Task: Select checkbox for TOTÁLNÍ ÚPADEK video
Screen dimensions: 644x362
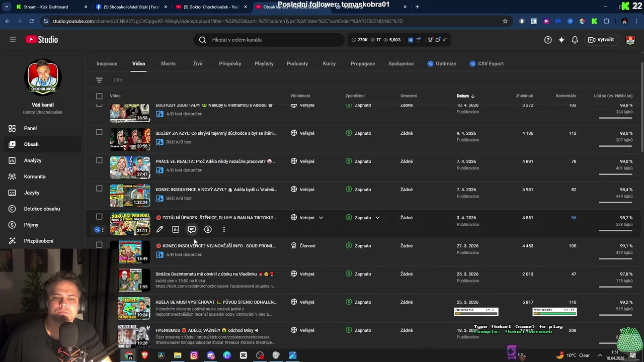Action: tap(99, 217)
